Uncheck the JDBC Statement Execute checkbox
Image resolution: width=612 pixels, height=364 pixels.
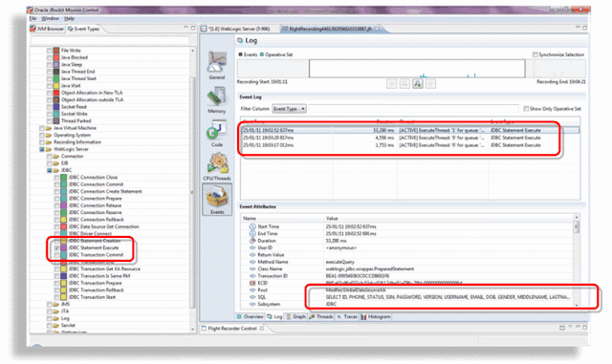point(57,247)
